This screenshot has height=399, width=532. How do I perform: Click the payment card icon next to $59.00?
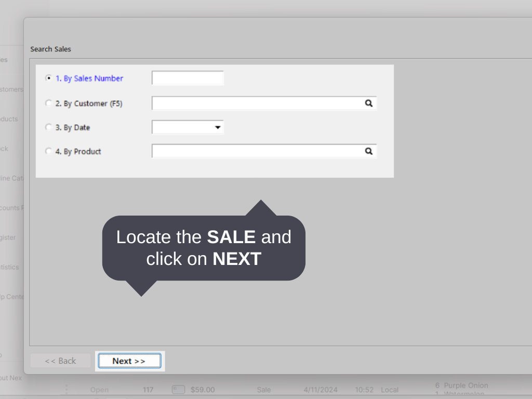tap(178, 389)
